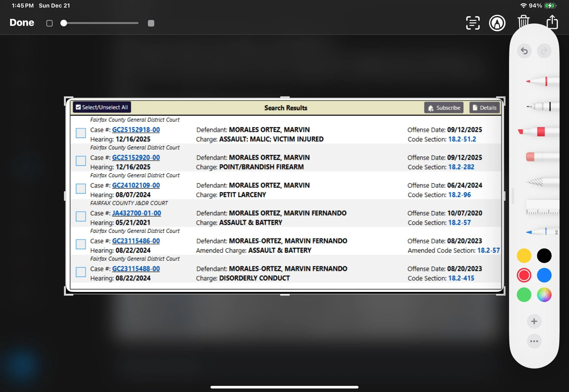Open the three-dots more options menu

[x=534, y=341]
